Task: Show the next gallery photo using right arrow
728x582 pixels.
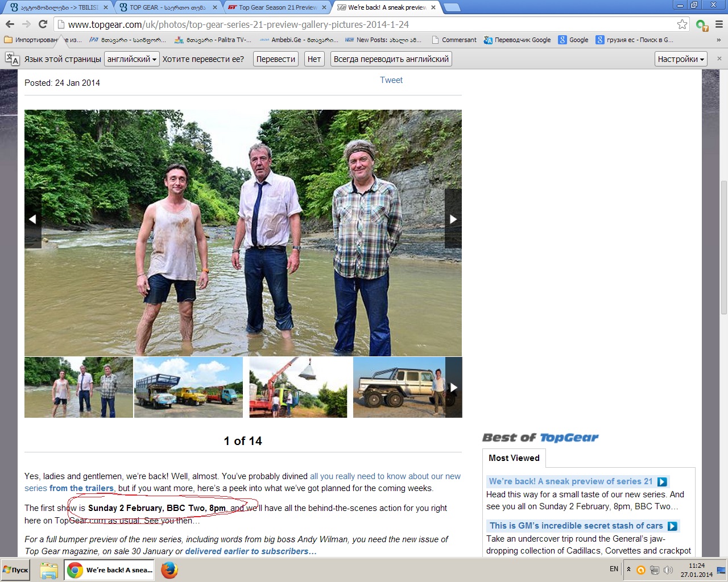Action: [453, 219]
